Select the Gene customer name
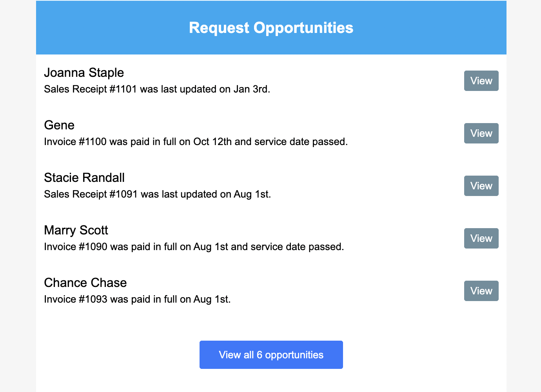This screenshot has height=392, width=541. point(59,125)
